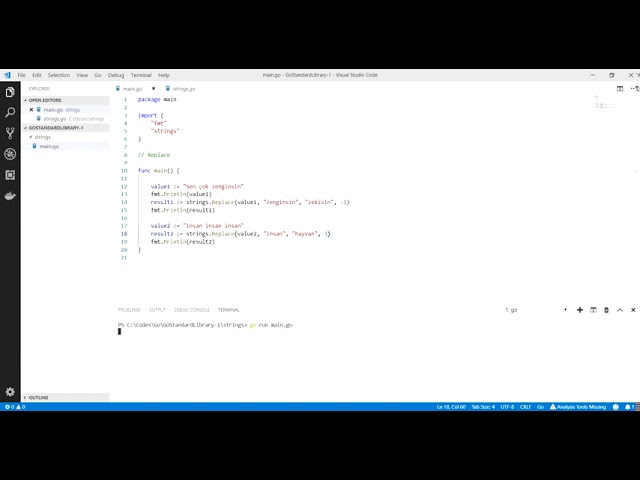Collapse the Open Editors section

click(x=65, y=100)
